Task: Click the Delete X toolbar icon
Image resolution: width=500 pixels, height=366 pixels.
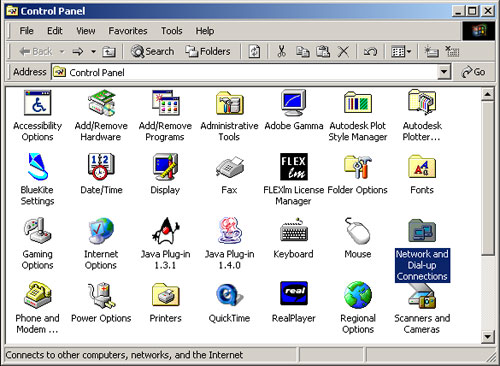Action: pos(343,52)
